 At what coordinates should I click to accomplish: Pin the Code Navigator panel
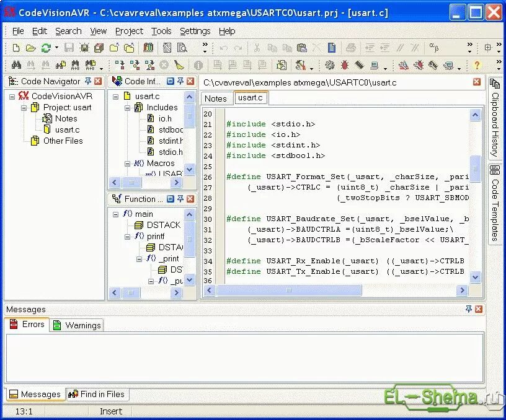click(x=88, y=81)
